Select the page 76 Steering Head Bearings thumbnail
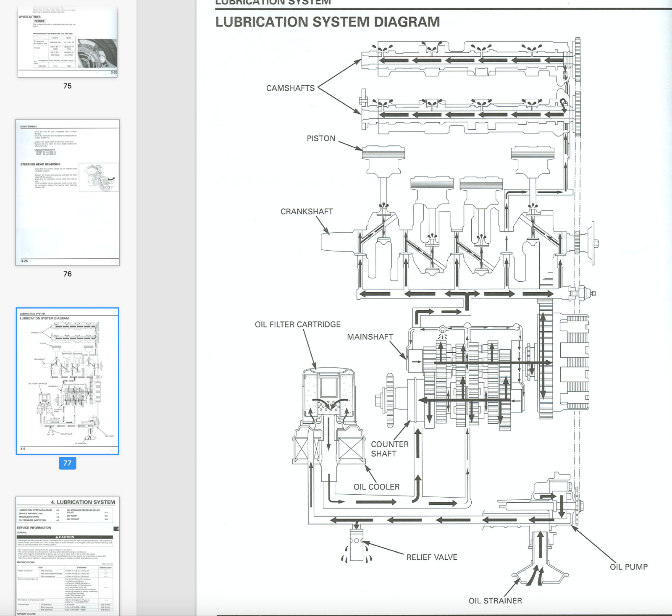 (x=67, y=192)
